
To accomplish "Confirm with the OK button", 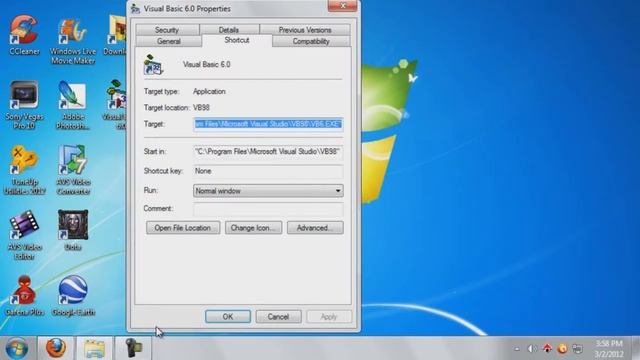I will 228,317.
